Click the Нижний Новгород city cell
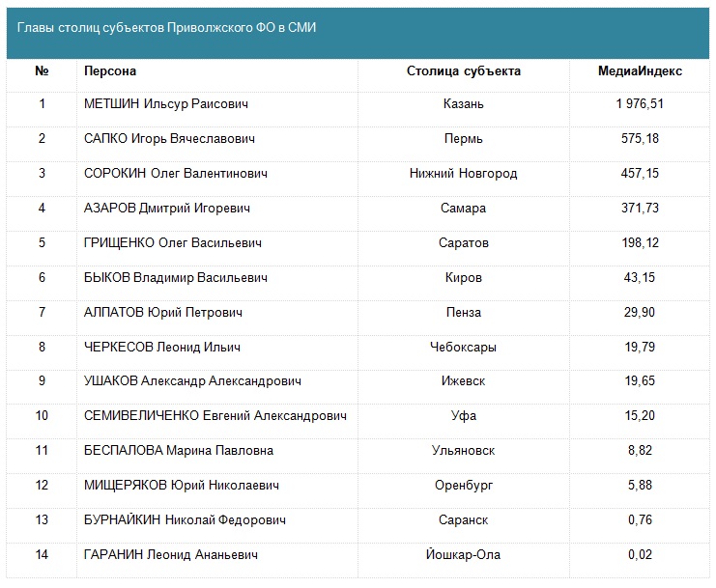The image size is (716, 588). (464, 174)
